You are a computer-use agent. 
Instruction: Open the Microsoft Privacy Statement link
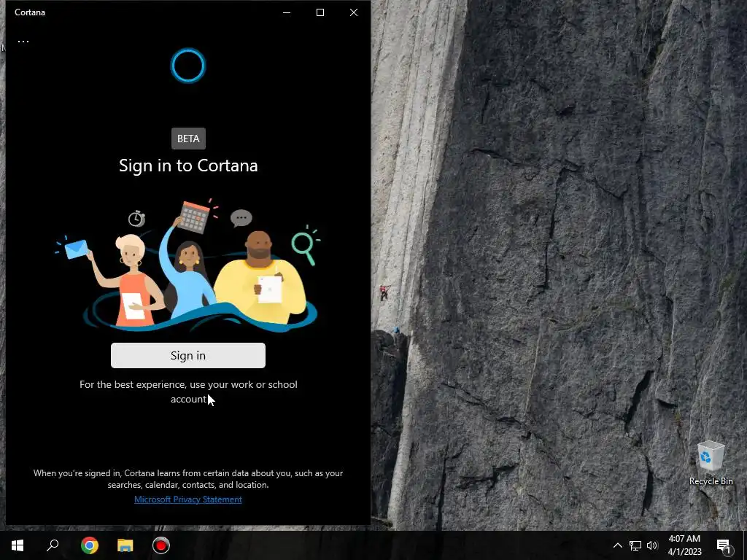188,499
